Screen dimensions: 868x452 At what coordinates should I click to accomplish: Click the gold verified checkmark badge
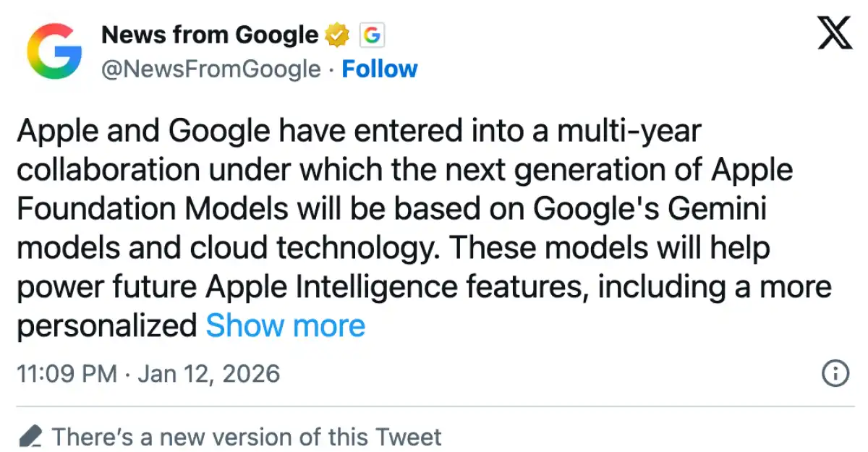point(336,35)
